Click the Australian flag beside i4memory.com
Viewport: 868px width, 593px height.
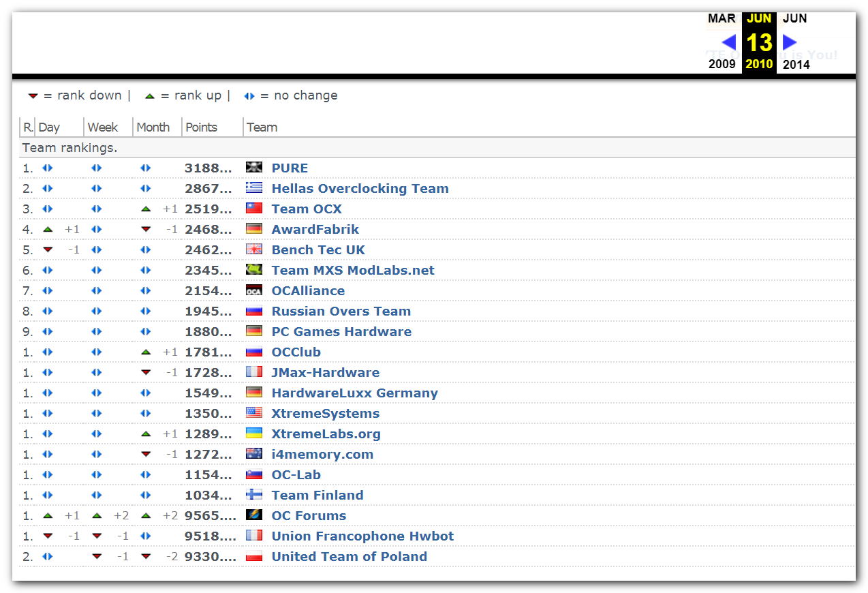click(253, 454)
